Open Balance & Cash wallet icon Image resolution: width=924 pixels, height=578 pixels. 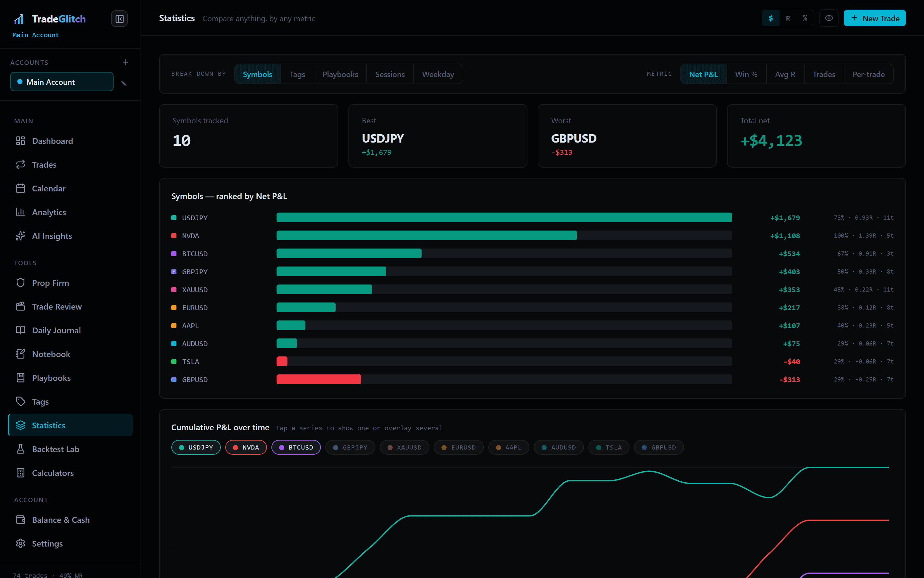click(21, 520)
